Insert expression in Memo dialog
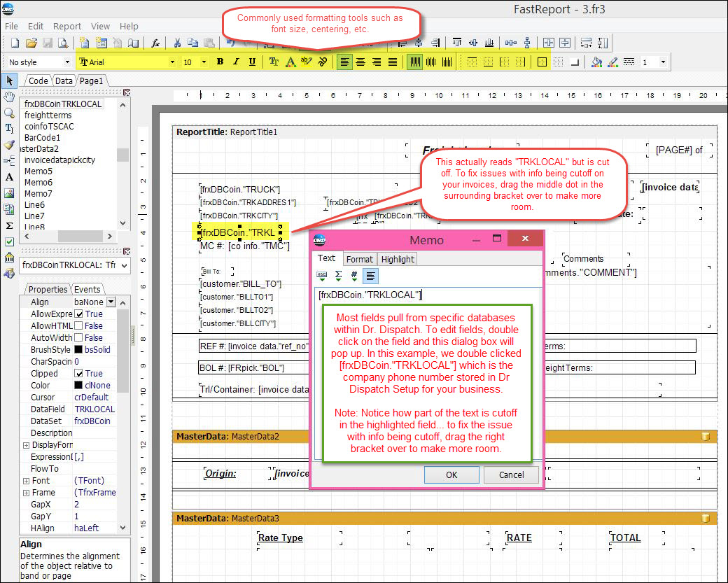Screen dimensions: 728x583 (322, 276)
